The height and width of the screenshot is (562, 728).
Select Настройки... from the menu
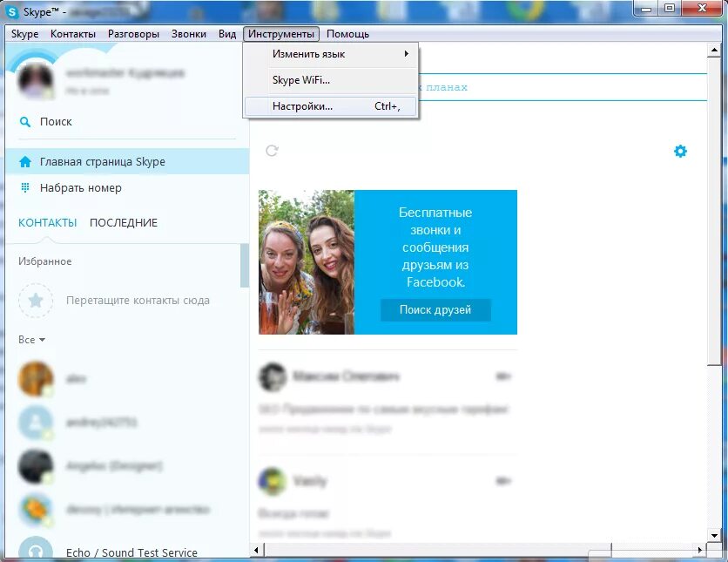tap(331, 106)
